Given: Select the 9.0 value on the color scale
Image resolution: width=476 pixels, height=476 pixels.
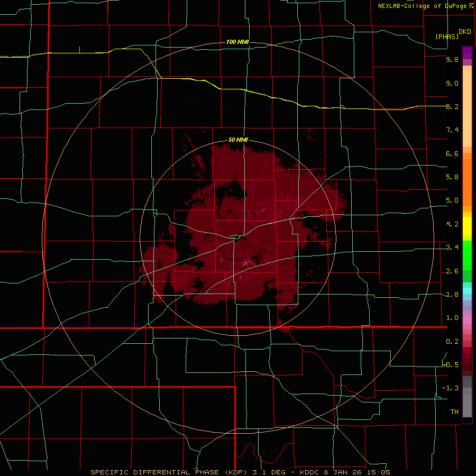Looking at the screenshot, I should pyautogui.click(x=452, y=83).
